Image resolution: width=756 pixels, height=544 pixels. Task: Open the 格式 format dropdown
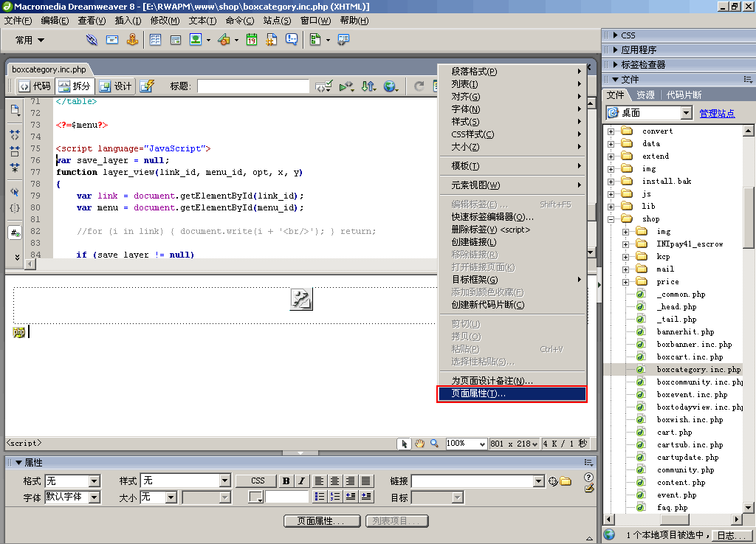point(94,481)
